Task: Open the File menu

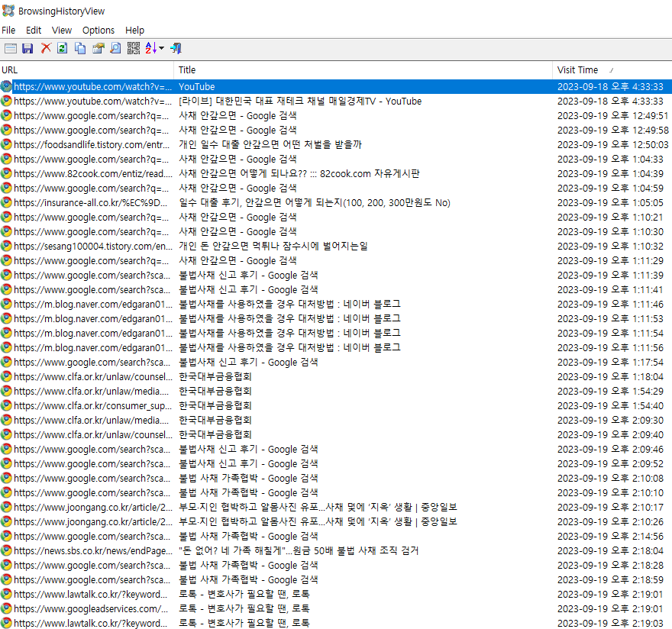Action: tap(8, 31)
